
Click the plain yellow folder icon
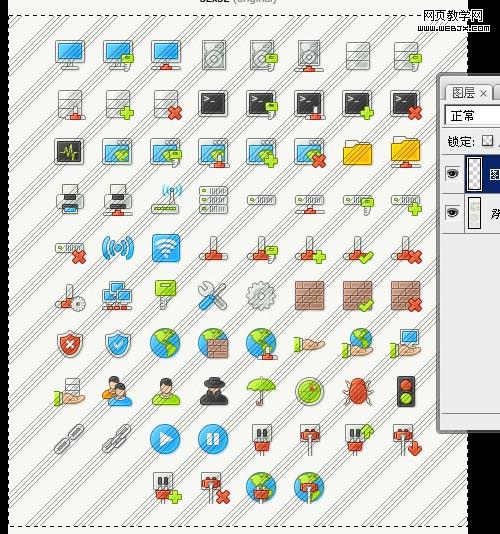357,152
